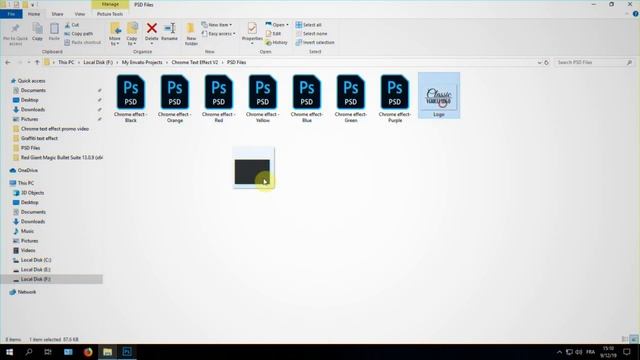Screen dimensions: 640x360
Task: Select Chrome effect - Green PSD file
Action: [x=351, y=98]
